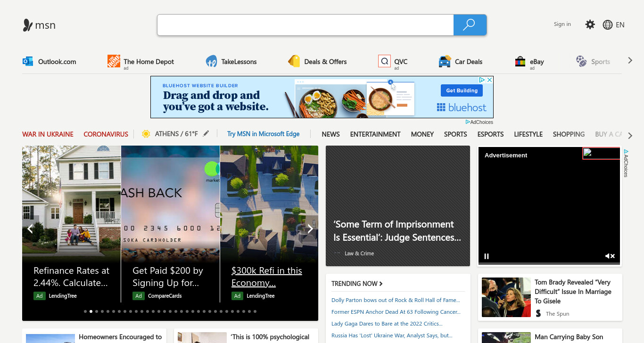Click the Sign in link
This screenshot has height=343, width=644.
click(562, 24)
